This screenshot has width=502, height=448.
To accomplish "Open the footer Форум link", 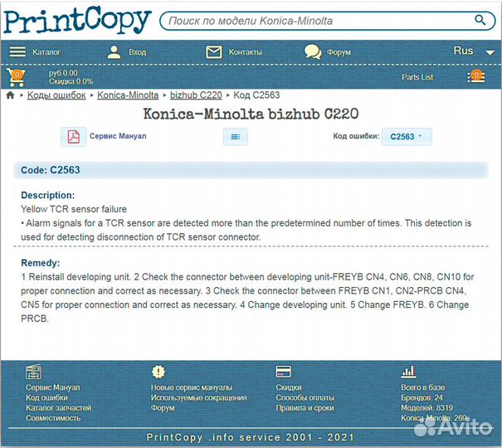I will 163,408.
